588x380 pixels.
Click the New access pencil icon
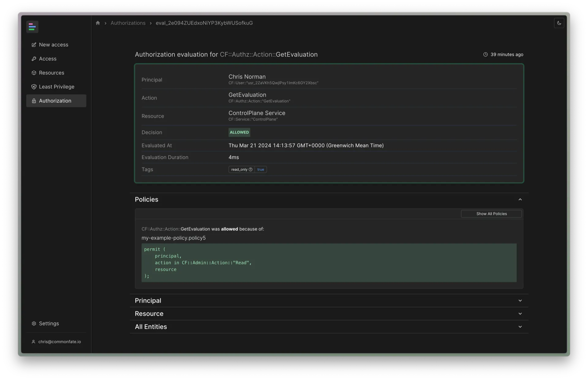(34, 45)
